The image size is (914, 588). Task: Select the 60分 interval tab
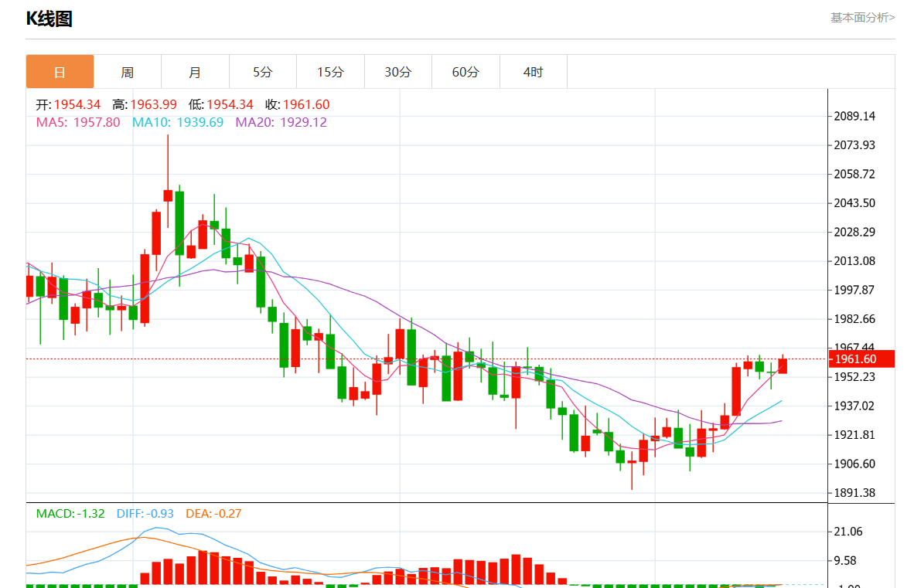click(466, 72)
